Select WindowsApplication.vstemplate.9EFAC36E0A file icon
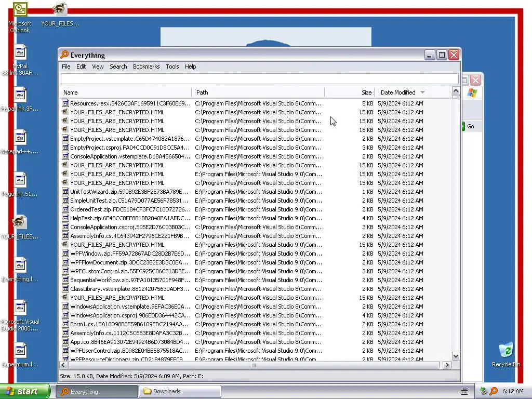This screenshot has height=399, width=532. [x=65, y=307]
